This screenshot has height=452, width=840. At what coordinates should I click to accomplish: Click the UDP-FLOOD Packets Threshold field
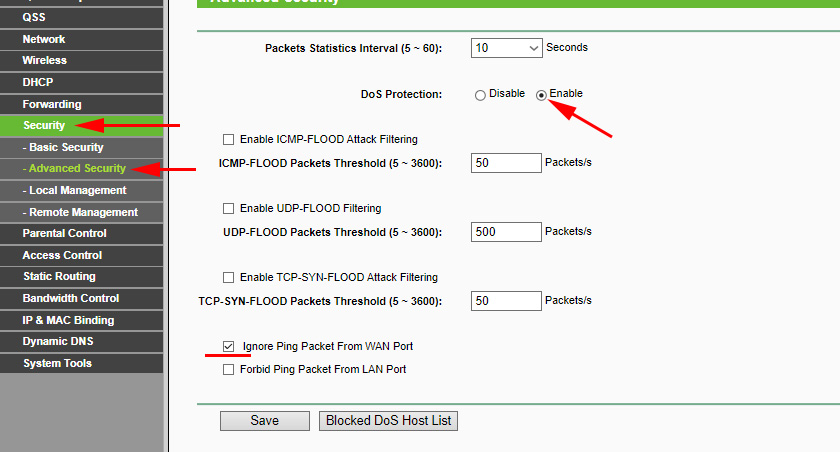pyautogui.click(x=505, y=232)
